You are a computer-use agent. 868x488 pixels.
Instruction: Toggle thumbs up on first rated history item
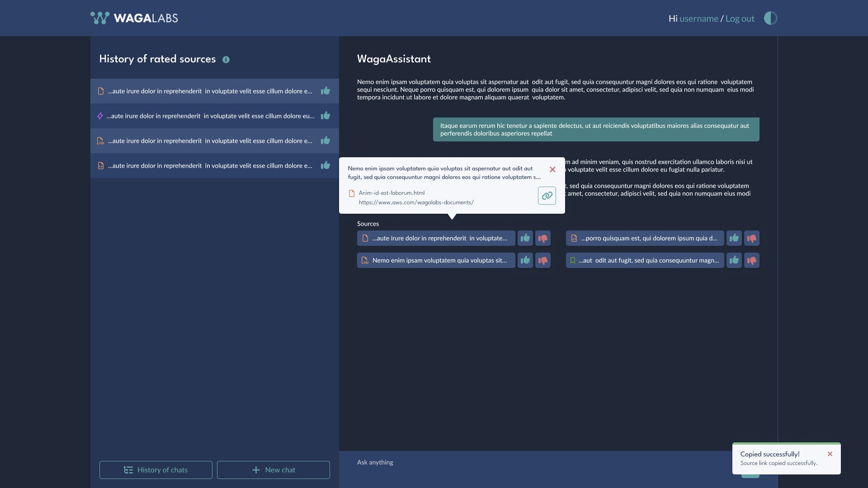pyautogui.click(x=325, y=91)
